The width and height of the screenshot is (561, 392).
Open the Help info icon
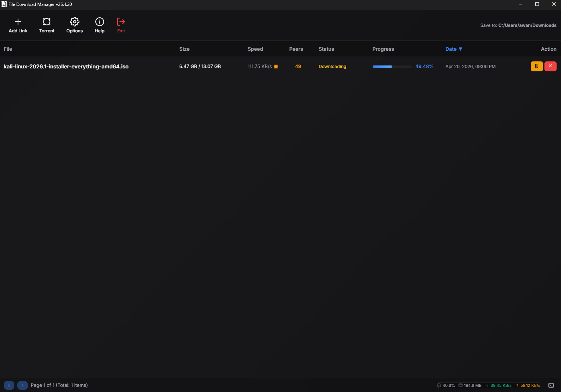[99, 22]
